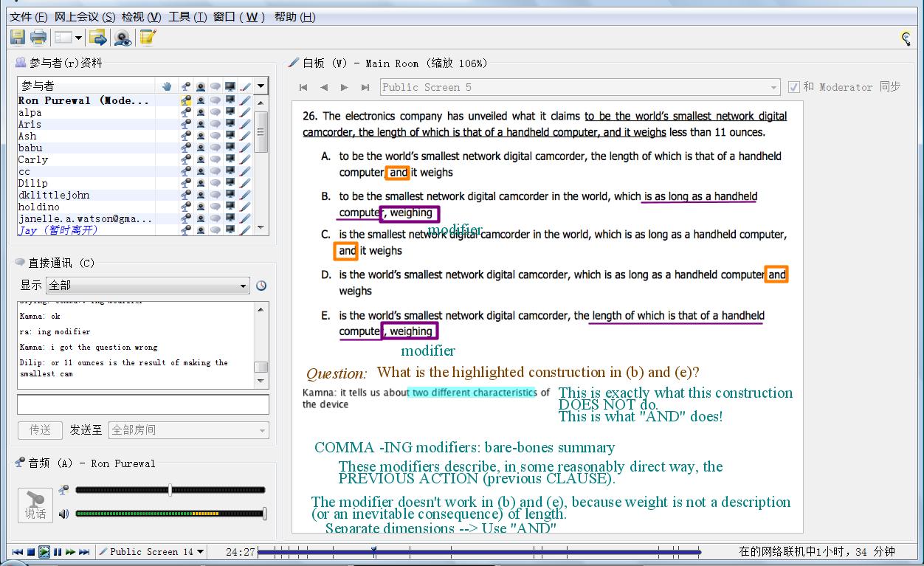Screen dimensions: 924x566
Task: Go to next whiteboard screen
Action: [x=344, y=87]
